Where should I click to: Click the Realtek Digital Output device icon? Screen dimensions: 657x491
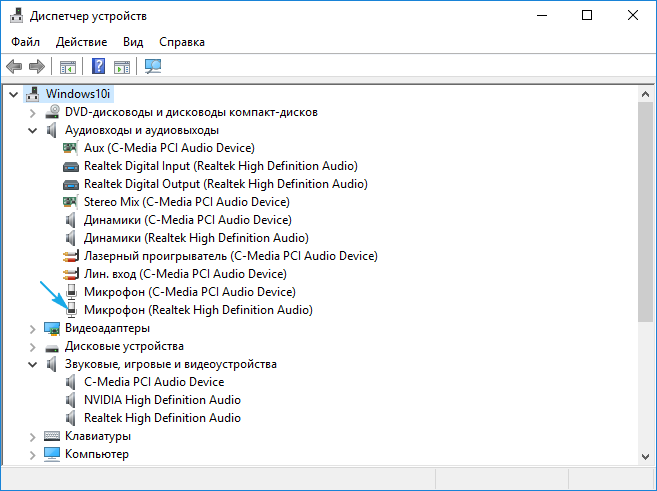click(x=71, y=184)
